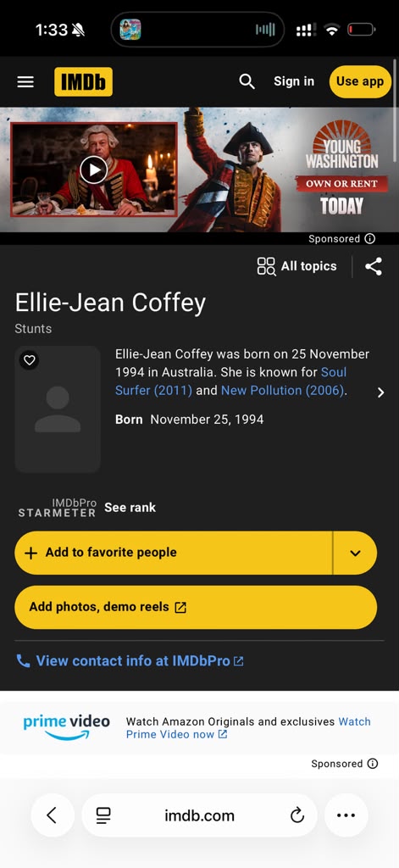
Task: Expand the favorite people dropdown arrow
Action: 355,553
